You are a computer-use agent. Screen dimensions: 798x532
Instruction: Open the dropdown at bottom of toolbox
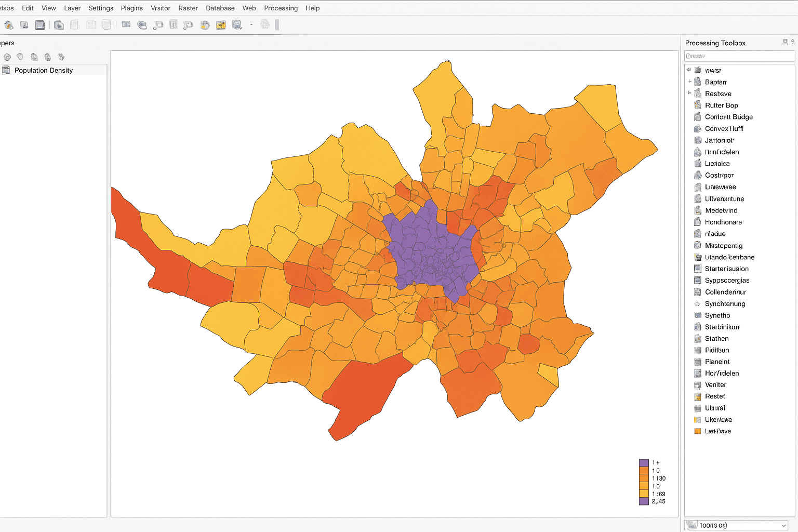pyautogui.click(x=783, y=526)
